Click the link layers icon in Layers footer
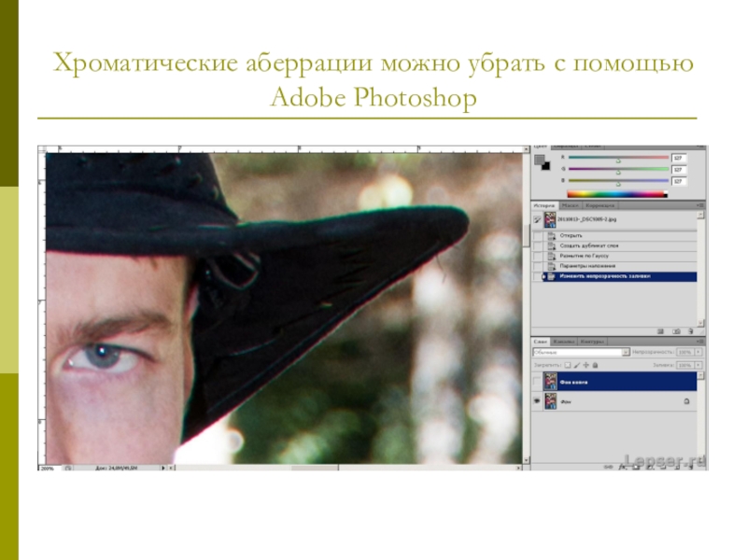The image size is (747, 560). click(x=606, y=466)
